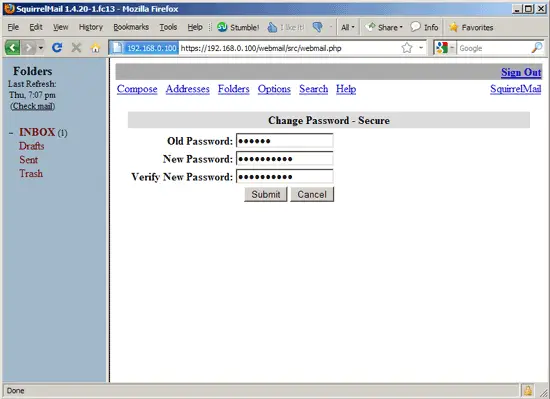Open the SquirrelMail Help link
This screenshot has width=550, height=399.
click(x=346, y=89)
